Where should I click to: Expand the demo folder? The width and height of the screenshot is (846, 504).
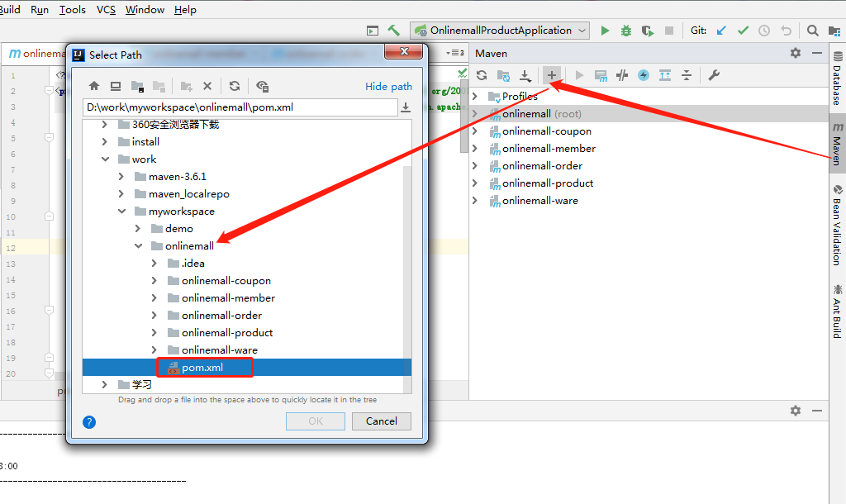point(138,229)
